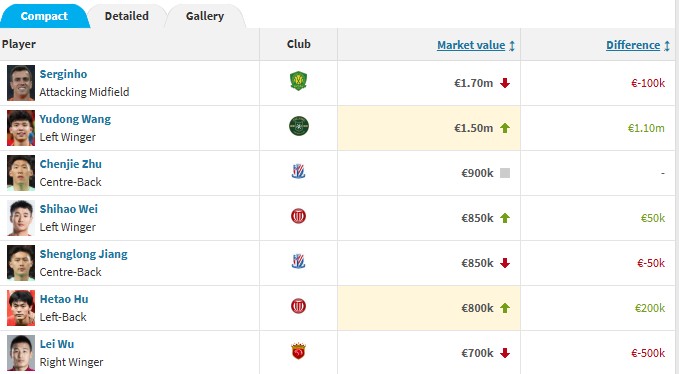Click Yudong Wang's dark green club badge

298,126
